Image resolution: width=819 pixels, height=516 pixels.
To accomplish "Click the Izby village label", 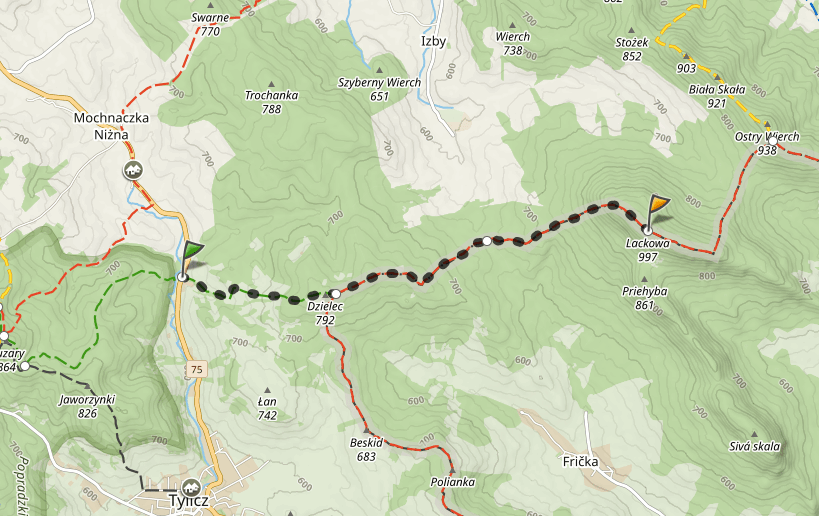I will [434, 41].
